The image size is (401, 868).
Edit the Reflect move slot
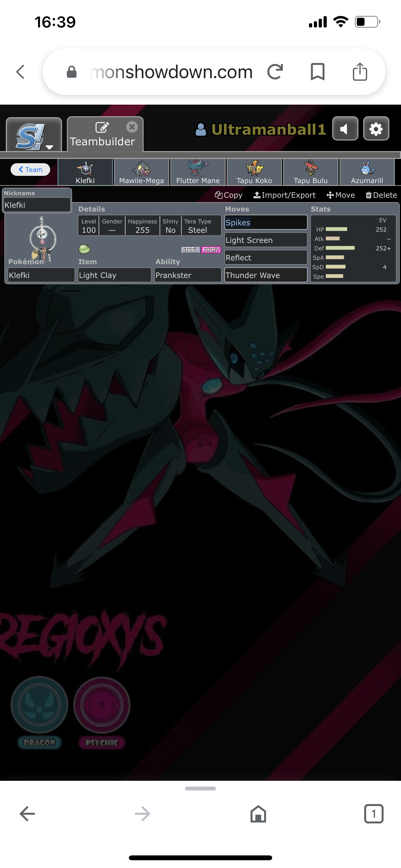pos(266,257)
